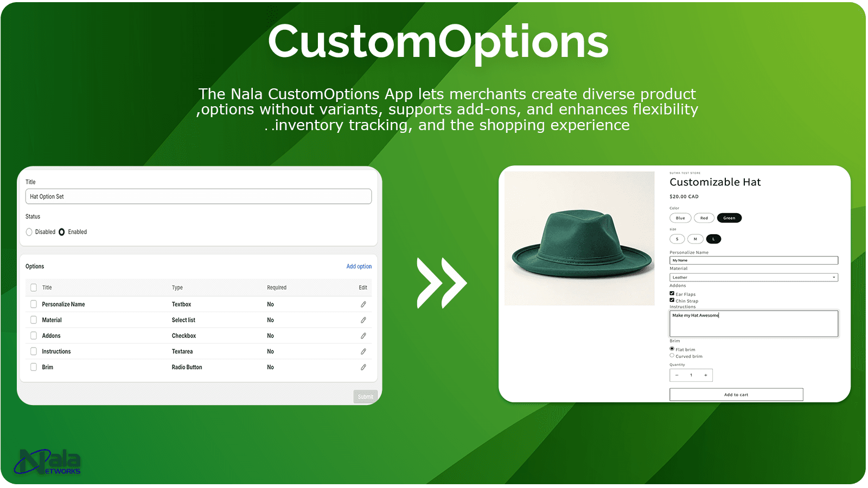The height and width of the screenshot is (488, 868).
Task: Edit the Material option row
Action: tap(363, 320)
